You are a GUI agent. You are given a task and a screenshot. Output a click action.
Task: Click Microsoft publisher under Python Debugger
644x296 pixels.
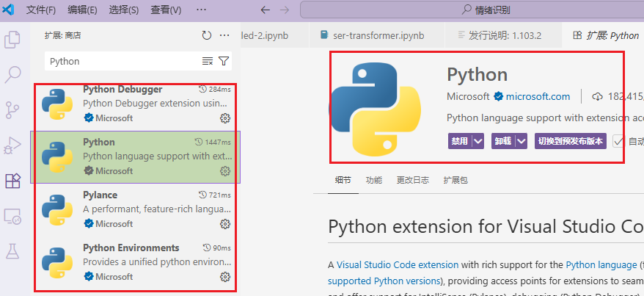pyautogui.click(x=114, y=118)
